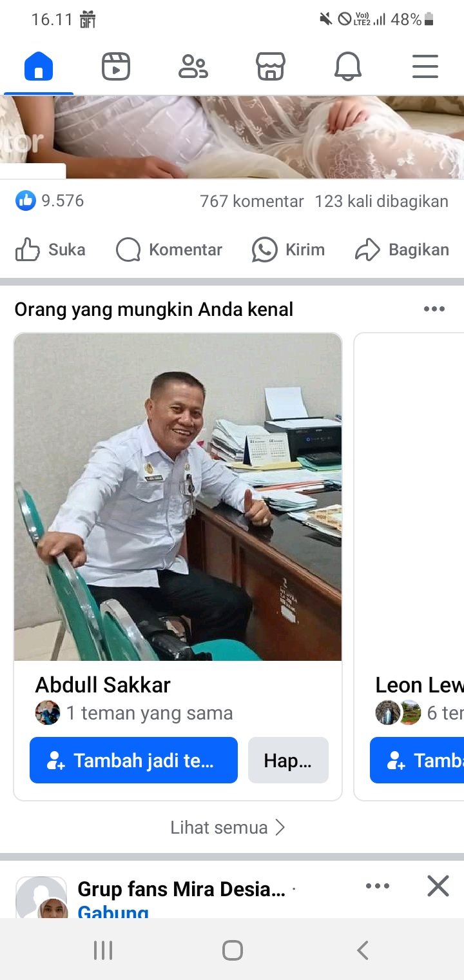
Task: Open options for people you may know
Action: click(434, 309)
